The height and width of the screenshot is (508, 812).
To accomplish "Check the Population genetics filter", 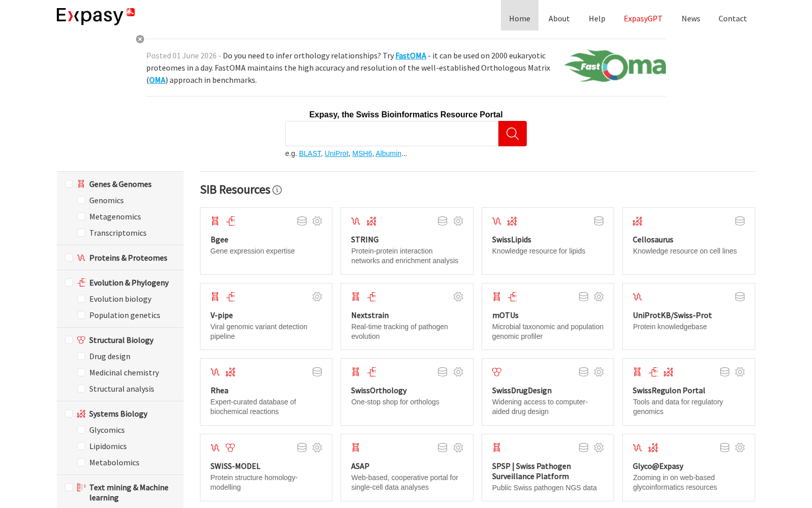I will pos(81,315).
